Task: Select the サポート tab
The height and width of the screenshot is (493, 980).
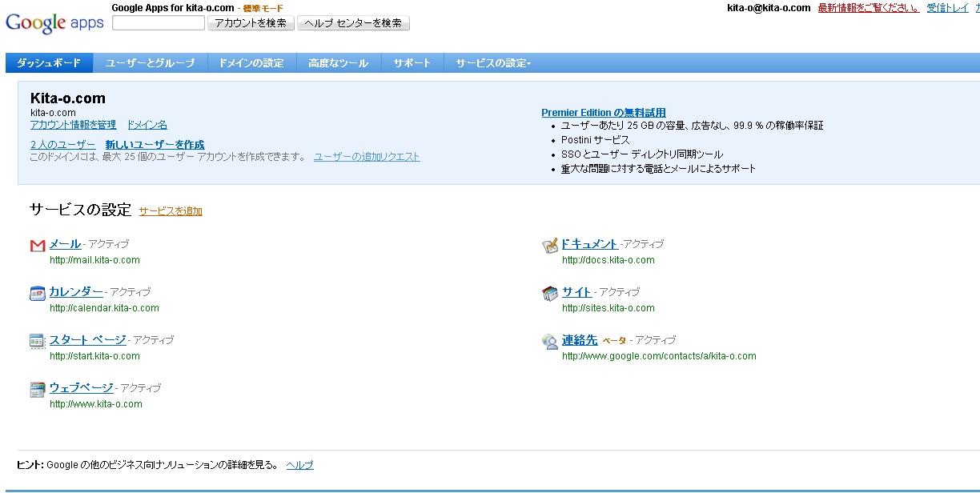Action: [x=412, y=63]
